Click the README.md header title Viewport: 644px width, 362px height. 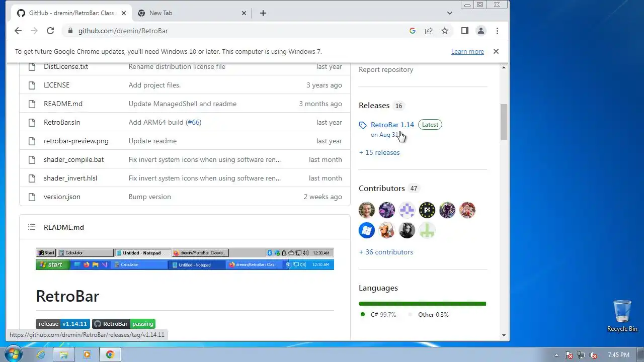click(x=64, y=227)
